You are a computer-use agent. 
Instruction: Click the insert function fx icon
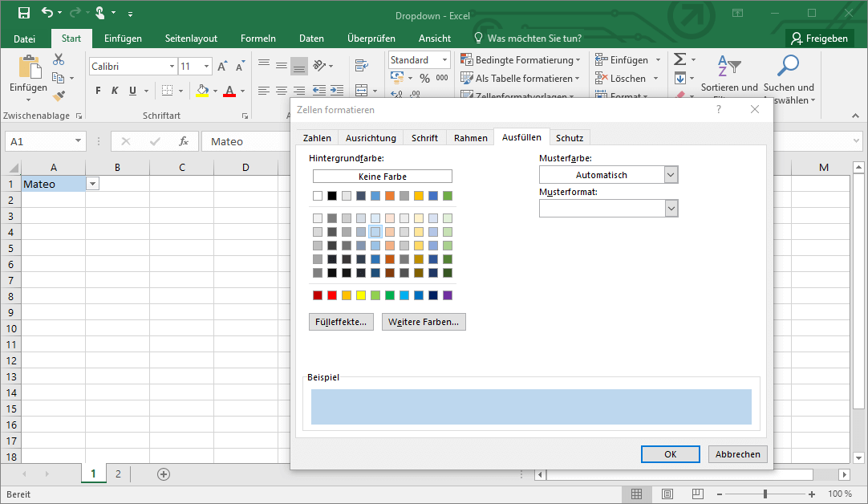184,141
